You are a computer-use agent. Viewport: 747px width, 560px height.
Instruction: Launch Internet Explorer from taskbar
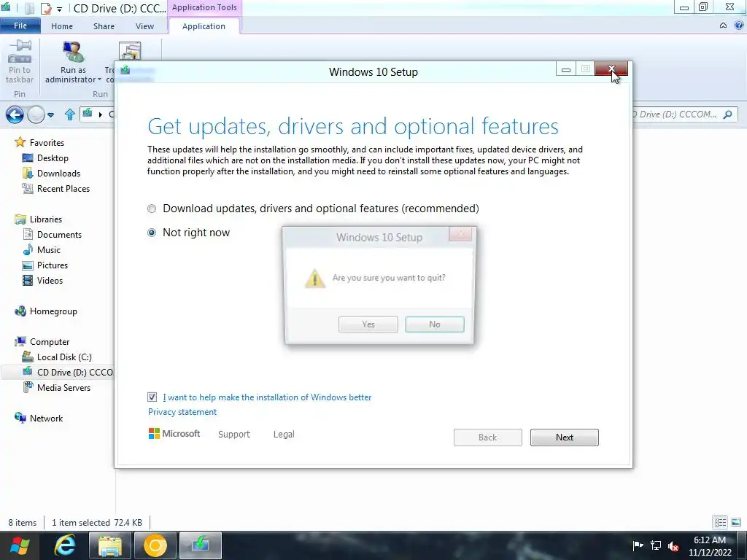pyautogui.click(x=64, y=545)
